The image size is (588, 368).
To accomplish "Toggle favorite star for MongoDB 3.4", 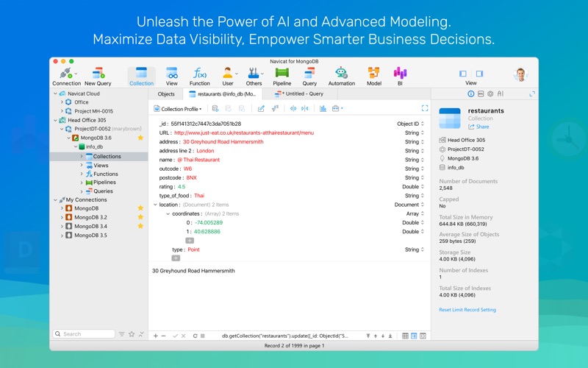I will (140, 226).
